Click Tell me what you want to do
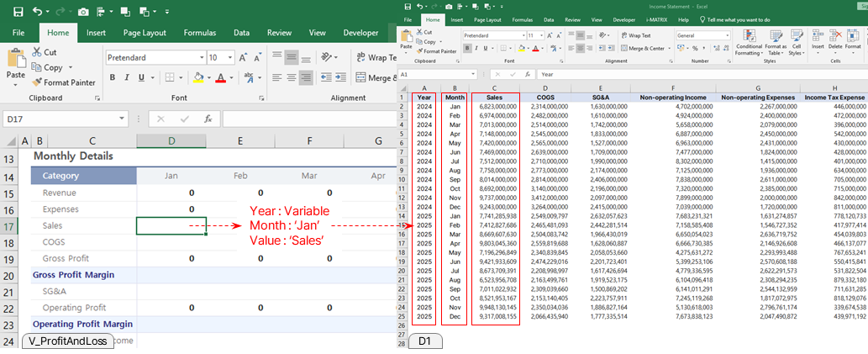Screen dimensions: 868x354 pos(738,19)
